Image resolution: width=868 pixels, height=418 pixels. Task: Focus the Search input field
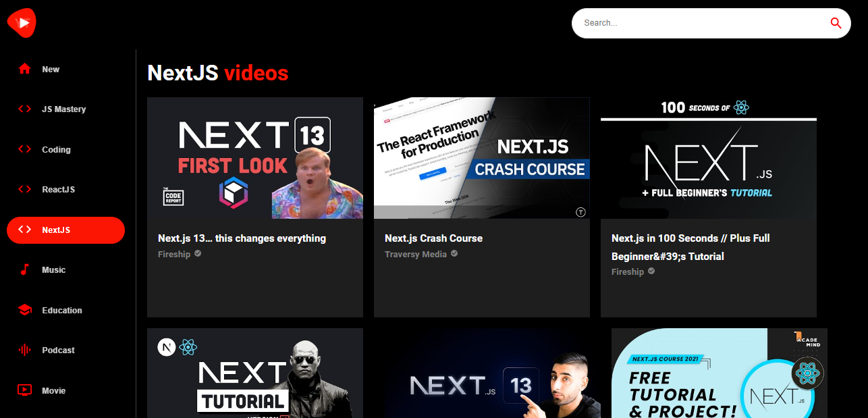pyautogui.click(x=702, y=23)
